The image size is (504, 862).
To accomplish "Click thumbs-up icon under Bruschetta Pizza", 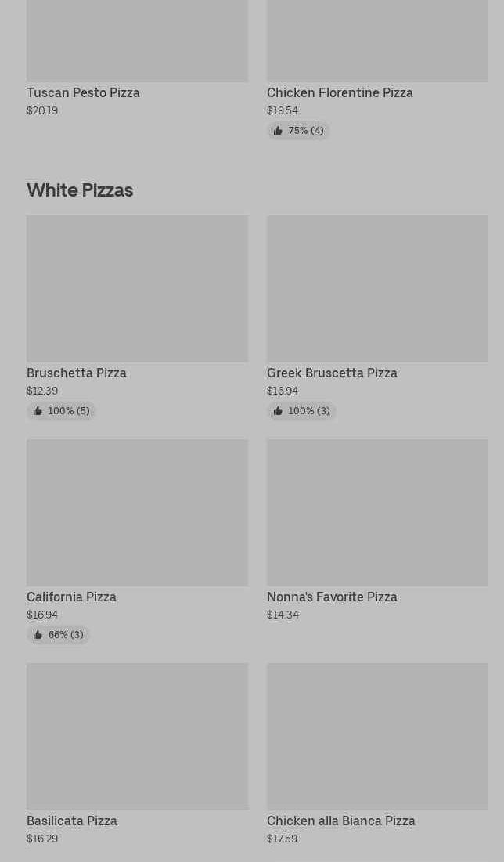I will 38,411.
